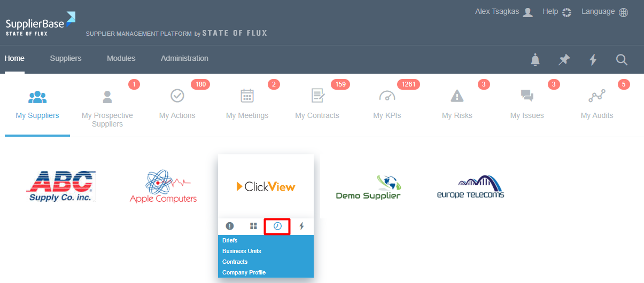Click the Company Profile link
Image resolution: width=644 pixels, height=283 pixels.
(x=244, y=272)
